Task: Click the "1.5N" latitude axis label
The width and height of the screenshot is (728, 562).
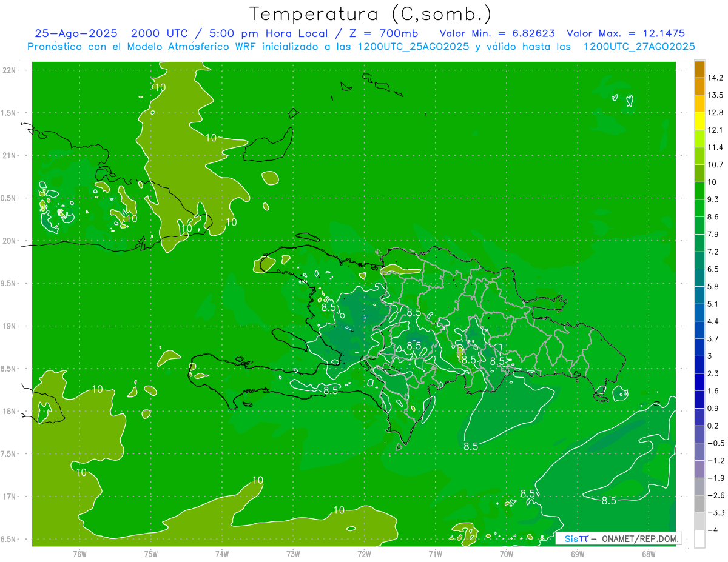Action: coord(10,113)
